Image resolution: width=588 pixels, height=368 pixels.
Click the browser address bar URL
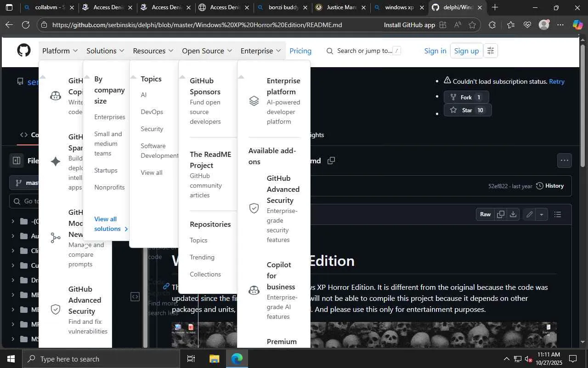[x=197, y=25]
